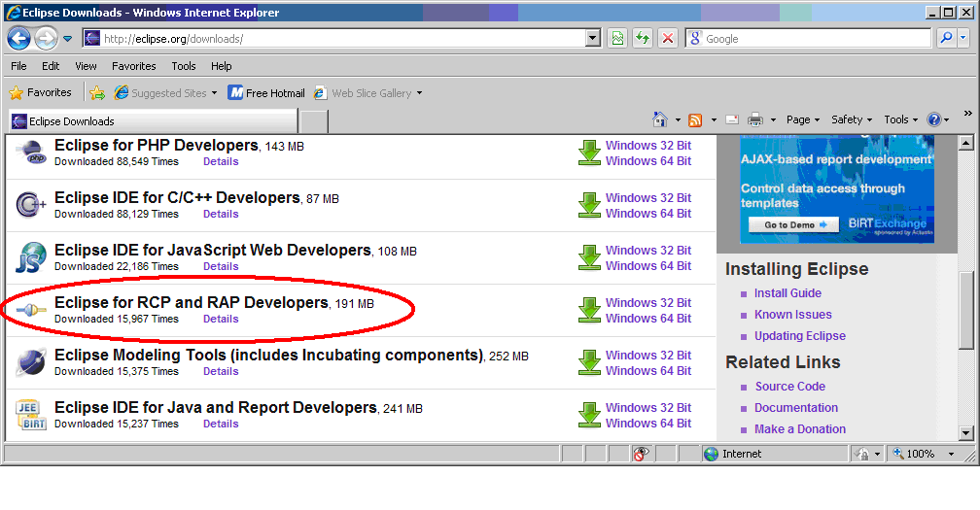
Task: Expand the Print options dropdown arrow
Action: click(773, 119)
